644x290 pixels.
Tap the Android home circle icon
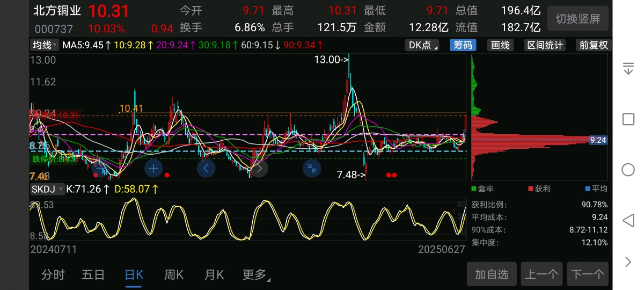(x=628, y=170)
